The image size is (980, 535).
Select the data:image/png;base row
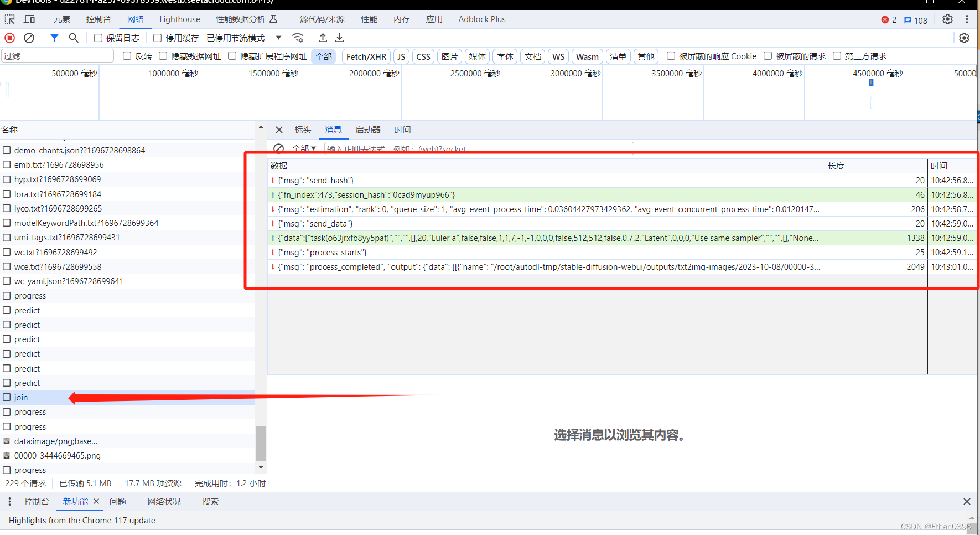coord(127,441)
